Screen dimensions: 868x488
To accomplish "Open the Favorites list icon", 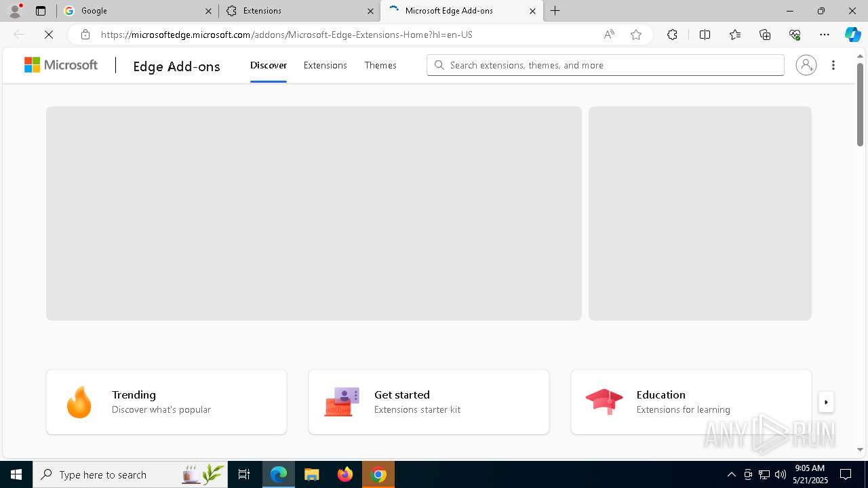I will (x=735, y=35).
